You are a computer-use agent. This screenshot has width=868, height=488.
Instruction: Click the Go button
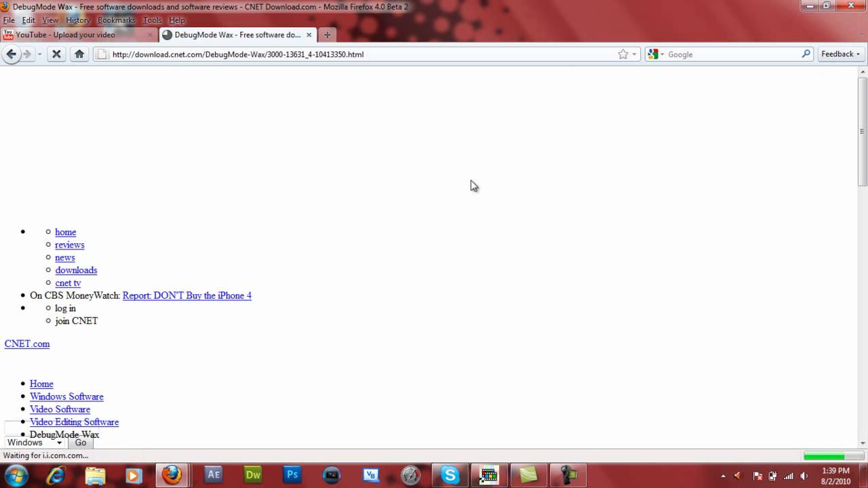pyautogui.click(x=81, y=443)
